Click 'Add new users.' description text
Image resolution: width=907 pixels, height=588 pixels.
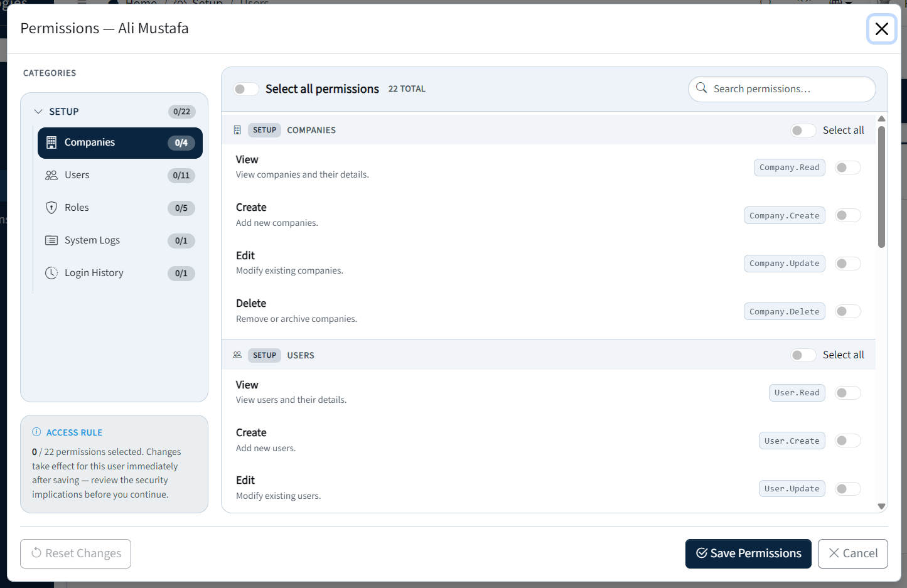(x=266, y=448)
